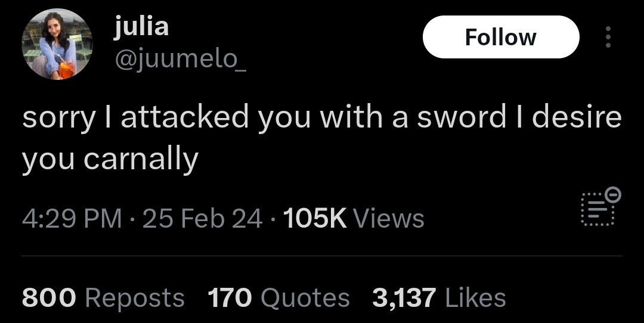Click the tweet line starting "sorry I attacked"
Screen dimensions: 644x323
[x=321, y=117]
